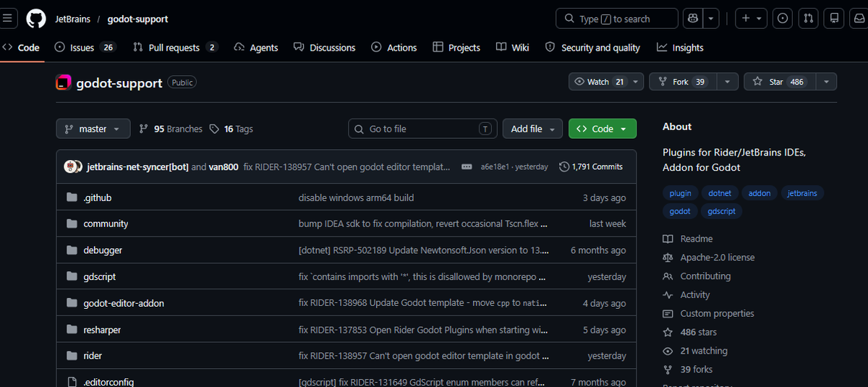Star the repository with the Star 486 button
This screenshot has height=387, width=868.
[x=778, y=82]
